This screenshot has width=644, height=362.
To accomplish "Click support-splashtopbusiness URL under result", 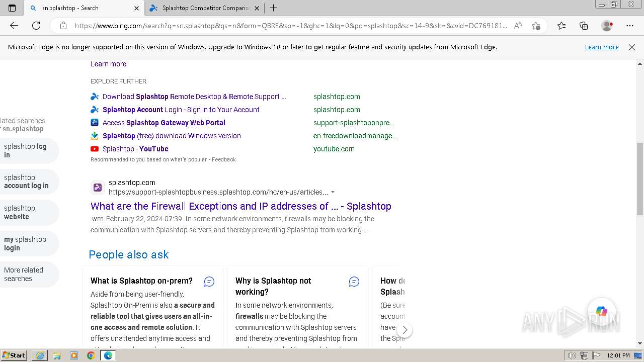I will pyautogui.click(x=218, y=192).
